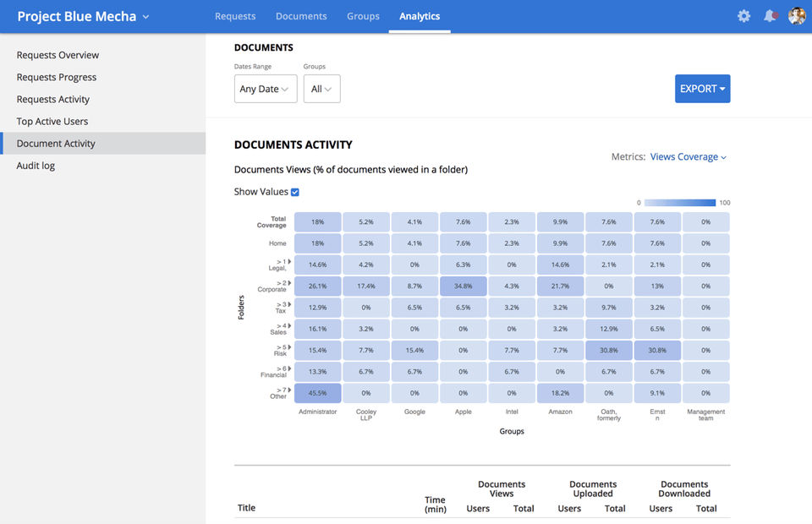Expand the Corporate folder row arrow
Viewport: 812px width, 524px height.
click(289, 283)
